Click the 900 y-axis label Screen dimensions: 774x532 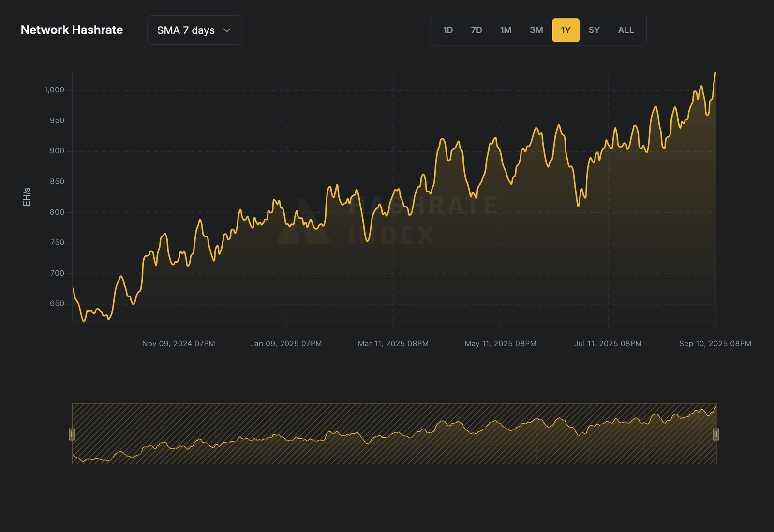57,151
